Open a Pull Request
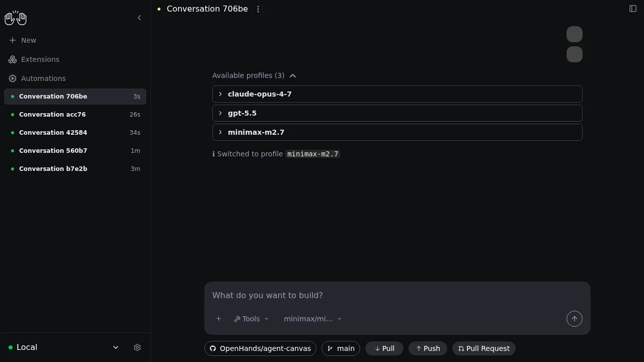The width and height of the screenshot is (644, 362). [484, 348]
